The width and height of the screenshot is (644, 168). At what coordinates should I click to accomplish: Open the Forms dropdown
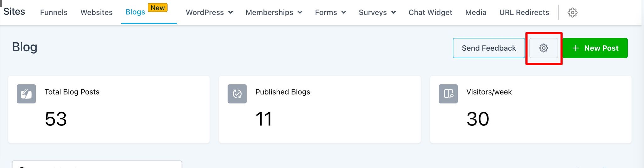(330, 13)
